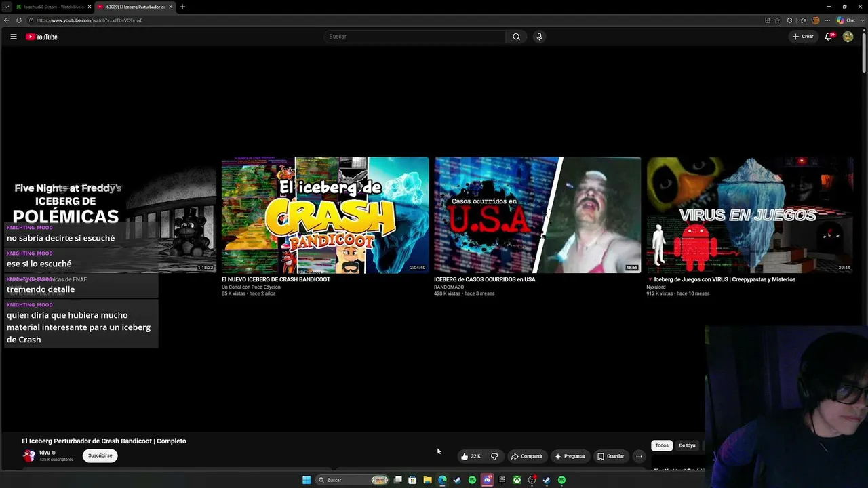Open Epic Games Launcher from the taskbar
The width and height of the screenshot is (868, 488).
click(x=502, y=480)
